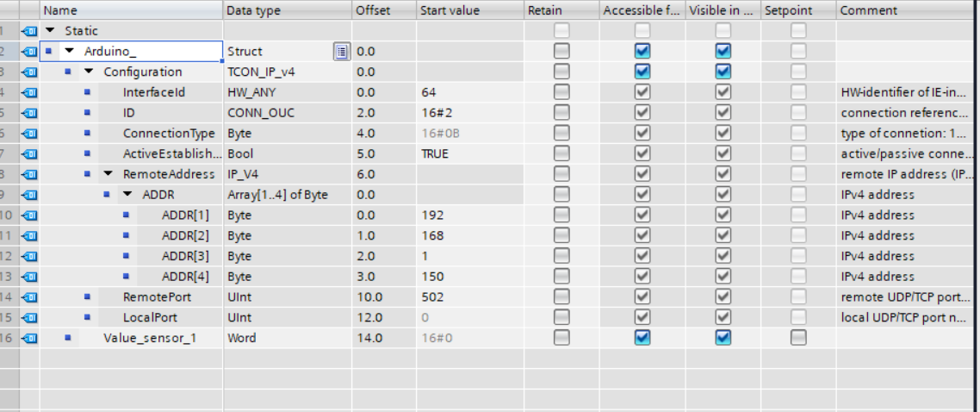Click the tag icon of the ADDR[1] row
Image resolution: width=980 pixels, height=412 pixels.
click(29, 215)
